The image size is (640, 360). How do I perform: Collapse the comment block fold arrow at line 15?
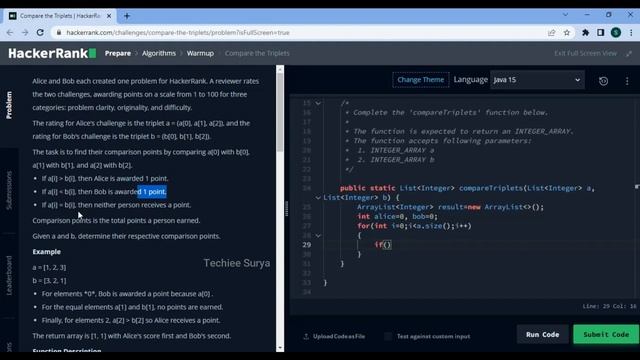[318, 103]
